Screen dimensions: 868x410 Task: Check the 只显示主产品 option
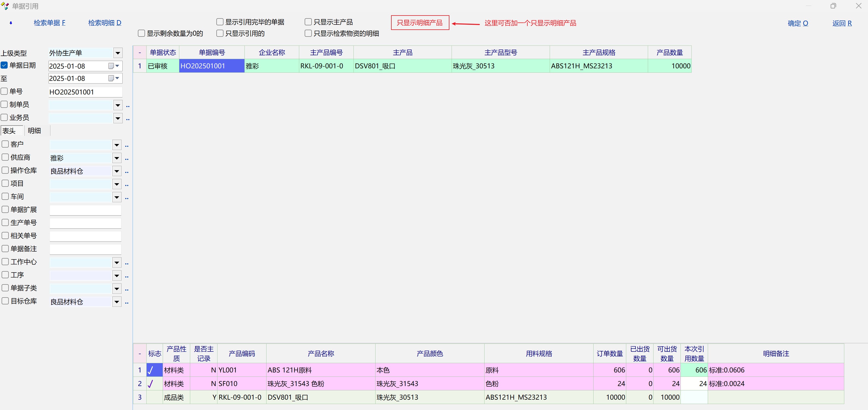coord(308,22)
